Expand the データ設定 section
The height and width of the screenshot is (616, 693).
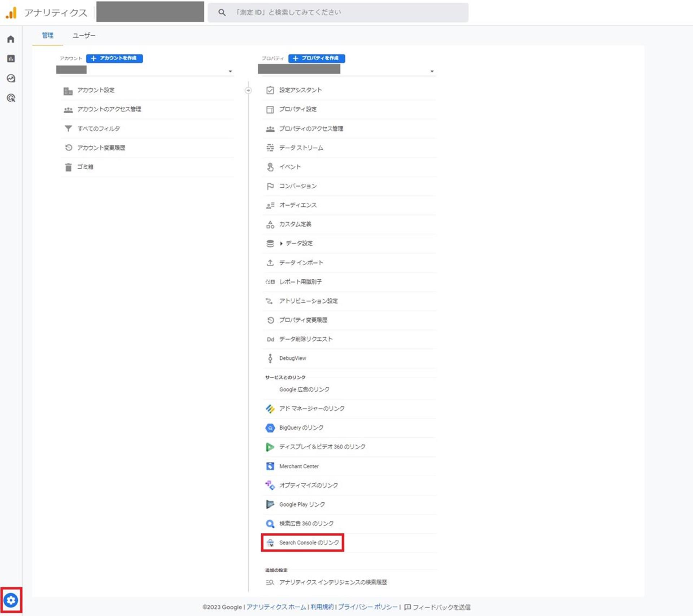tap(281, 244)
